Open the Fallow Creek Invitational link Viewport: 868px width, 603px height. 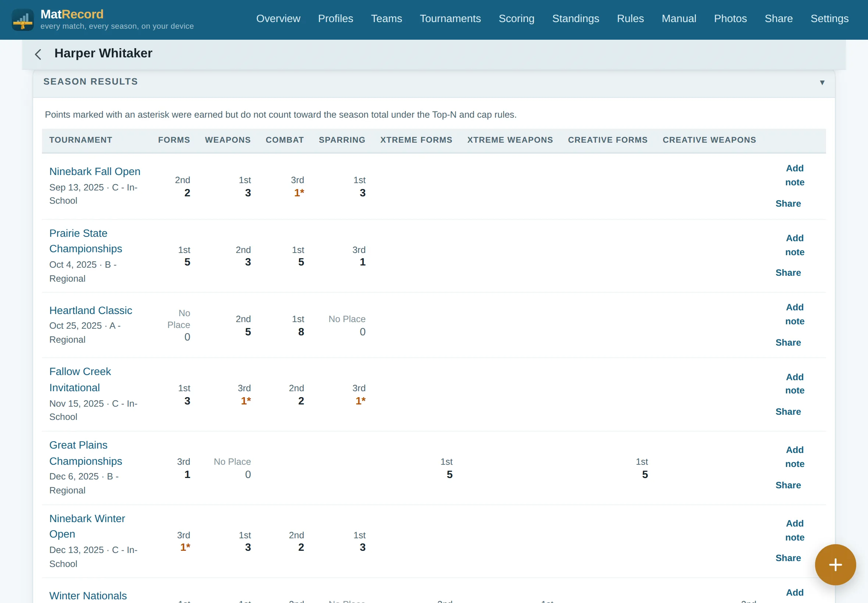[x=80, y=380]
